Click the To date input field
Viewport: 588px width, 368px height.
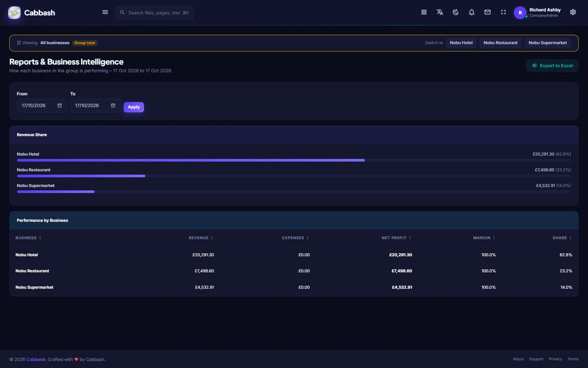pyautogui.click(x=96, y=106)
